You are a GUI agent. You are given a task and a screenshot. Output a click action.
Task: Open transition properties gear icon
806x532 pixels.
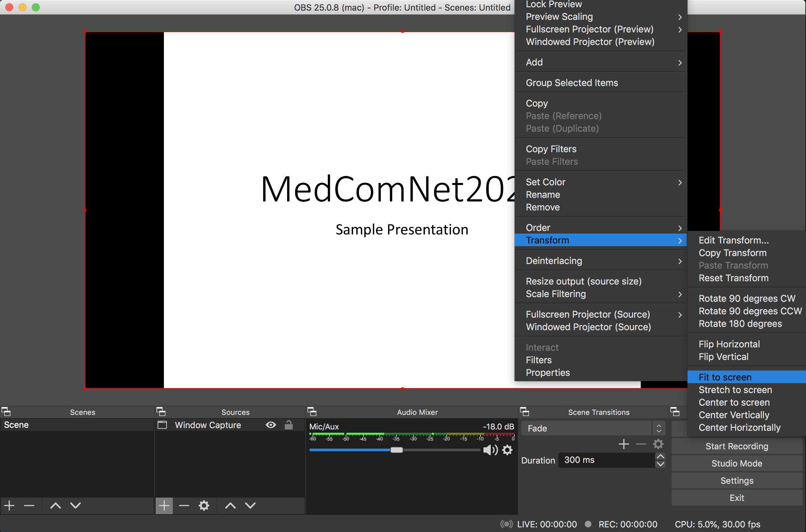[658, 444]
